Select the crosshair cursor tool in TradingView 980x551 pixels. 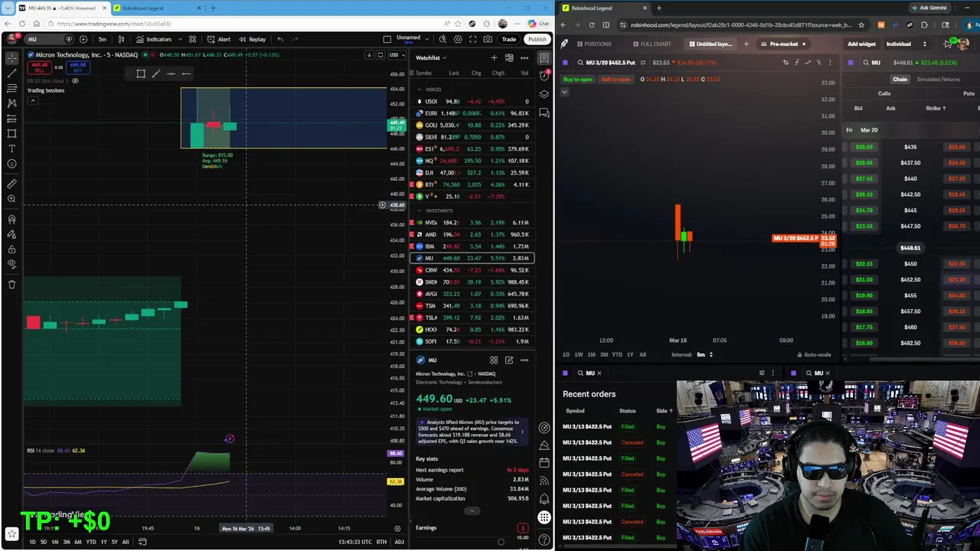coord(11,58)
